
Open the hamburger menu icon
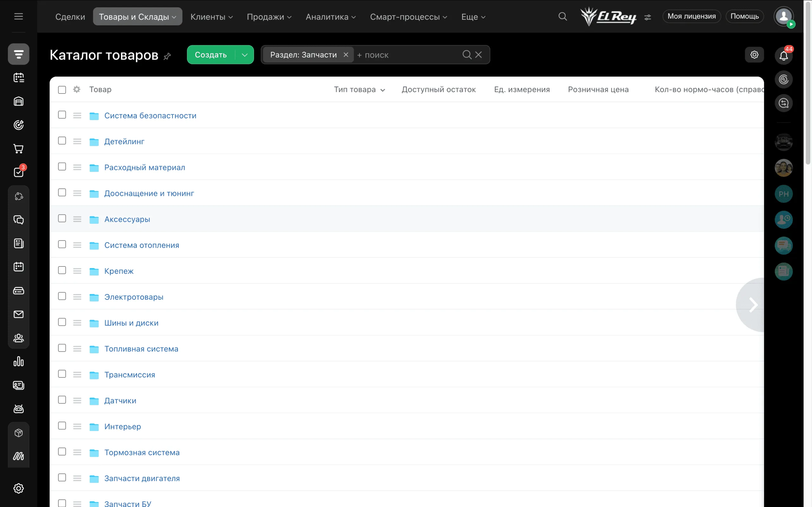pos(19,16)
